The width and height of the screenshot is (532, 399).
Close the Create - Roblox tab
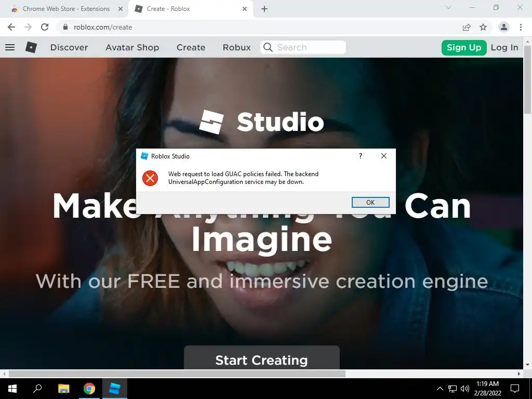pyautogui.click(x=245, y=9)
